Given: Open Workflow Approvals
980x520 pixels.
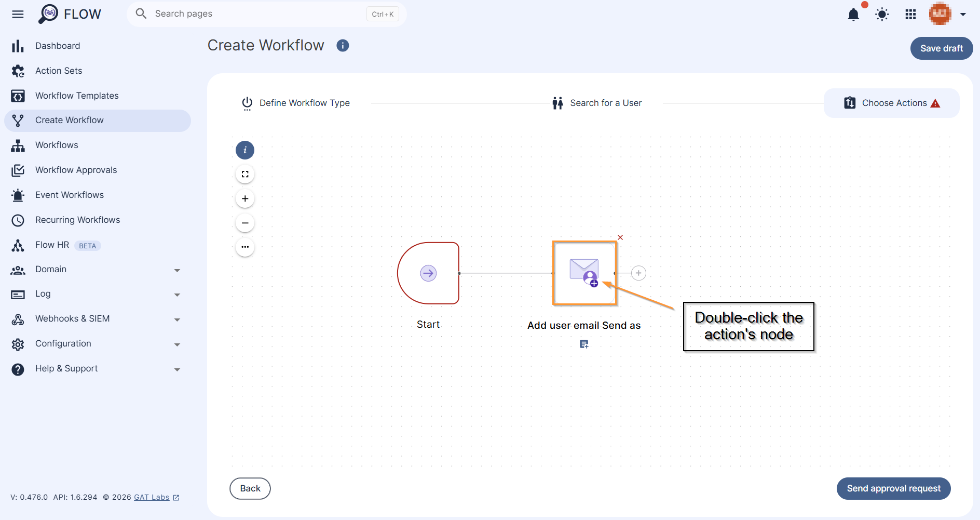Looking at the screenshot, I should (x=98, y=170).
